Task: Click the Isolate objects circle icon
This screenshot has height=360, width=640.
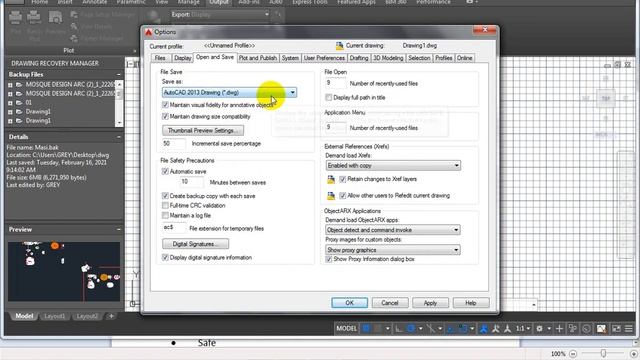Action: tap(587, 328)
